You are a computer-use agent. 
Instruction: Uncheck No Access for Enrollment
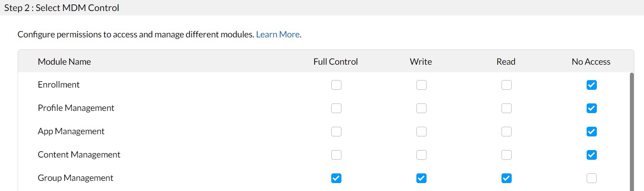[592, 85]
